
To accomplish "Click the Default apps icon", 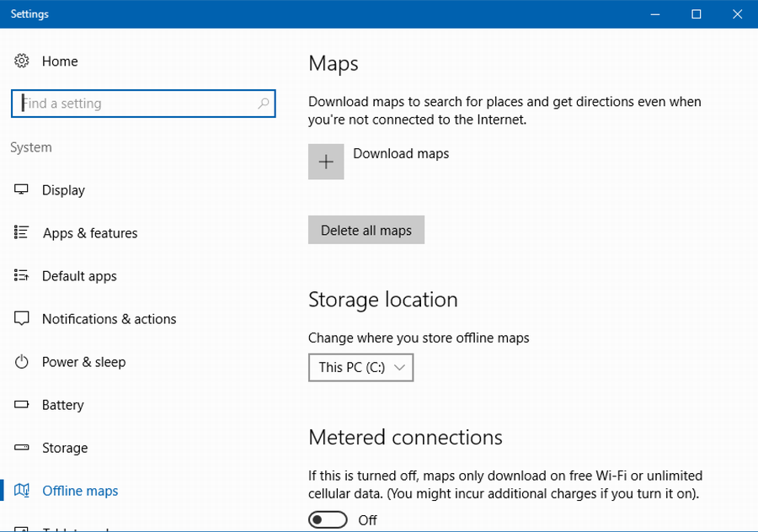I will (x=22, y=275).
